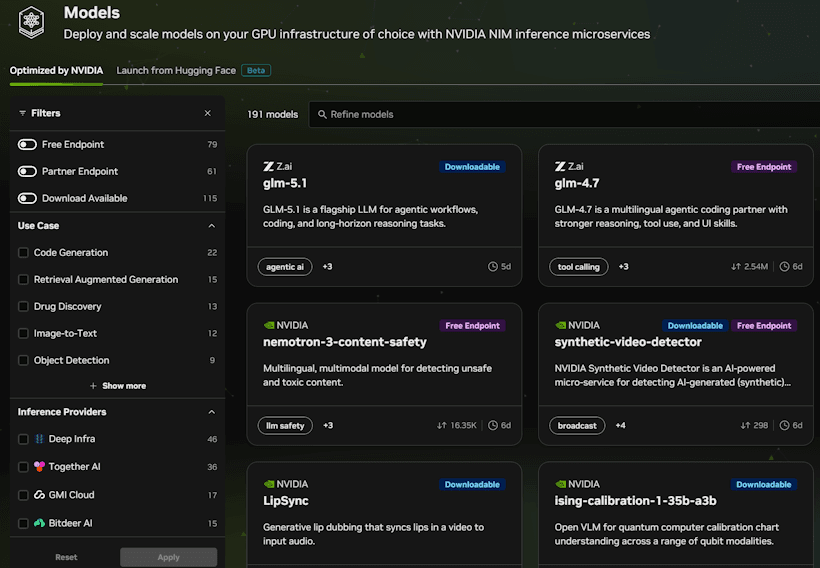
Task: Check the Object Detection checkbox
Action: pyautogui.click(x=23, y=360)
